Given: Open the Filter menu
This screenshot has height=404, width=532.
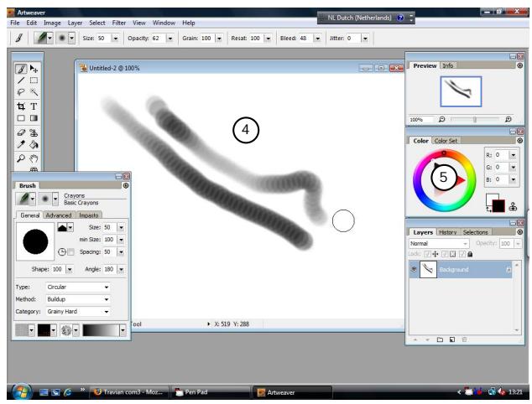Looking at the screenshot, I should pyautogui.click(x=119, y=23).
